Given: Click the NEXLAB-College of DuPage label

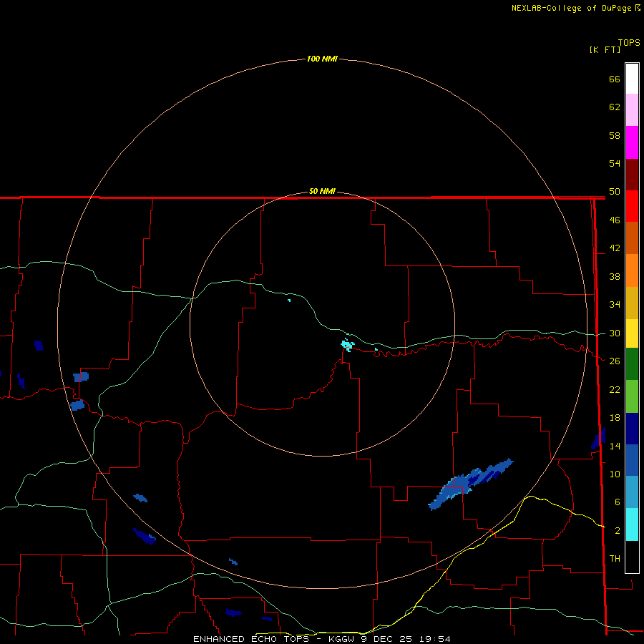Looking at the screenshot, I should [575, 8].
